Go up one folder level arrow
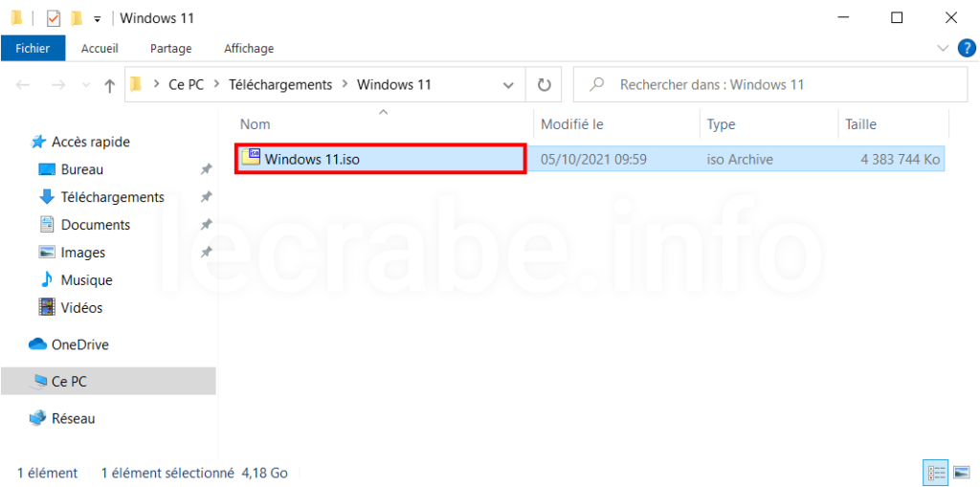 [110, 85]
